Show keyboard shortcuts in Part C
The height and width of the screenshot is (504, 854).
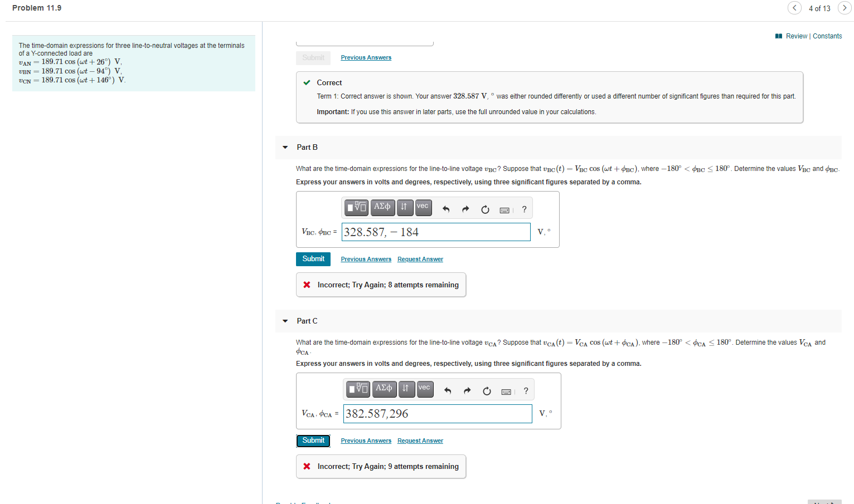tap(507, 392)
